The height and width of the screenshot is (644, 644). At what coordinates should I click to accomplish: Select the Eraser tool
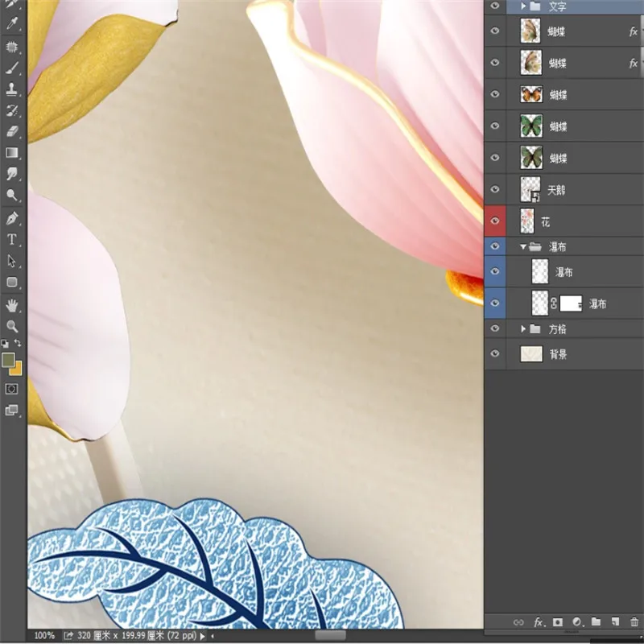[12, 131]
